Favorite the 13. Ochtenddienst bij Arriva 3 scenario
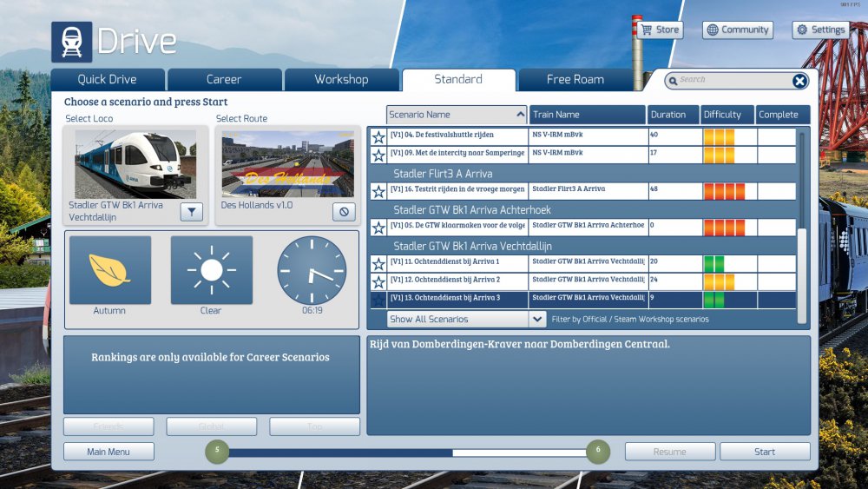Screen dimensions: 868x489 click(378, 301)
